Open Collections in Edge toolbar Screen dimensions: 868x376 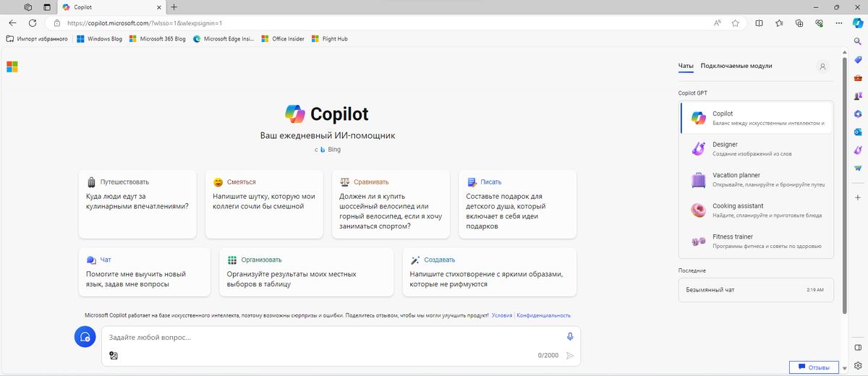click(x=799, y=23)
